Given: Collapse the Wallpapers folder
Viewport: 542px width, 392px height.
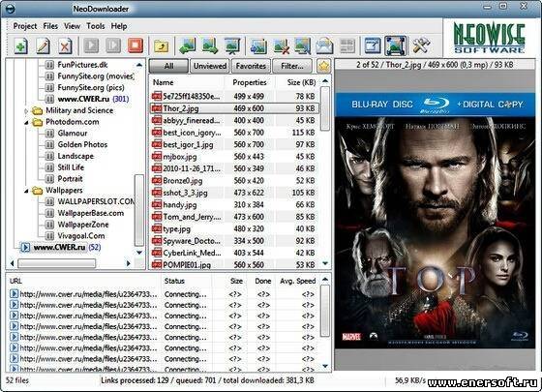Looking at the screenshot, I should click(26, 191).
